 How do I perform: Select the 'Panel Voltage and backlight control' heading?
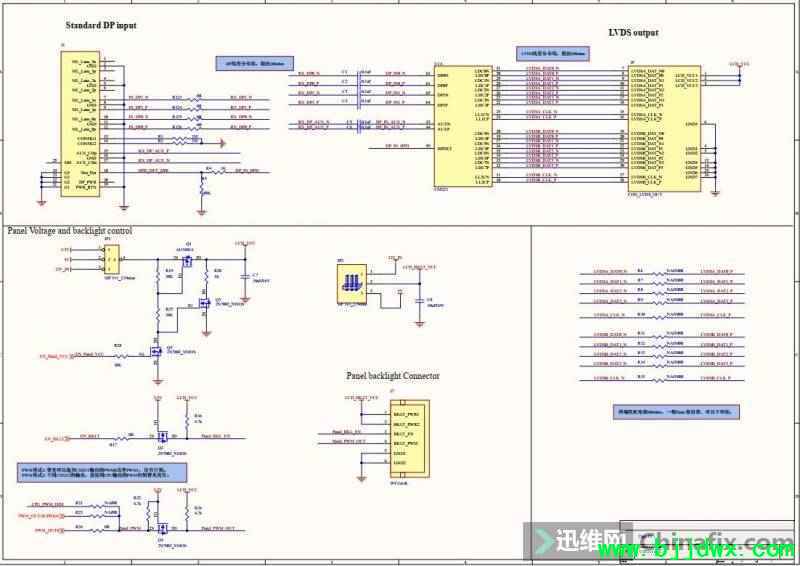click(x=69, y=231)
